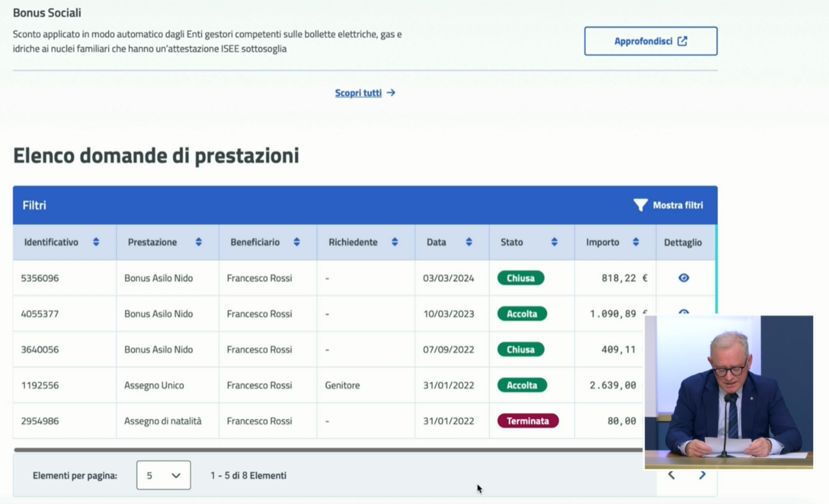Go to next page of results
Viewport: 829px width, 504px height.
click(x=702, y=475)
